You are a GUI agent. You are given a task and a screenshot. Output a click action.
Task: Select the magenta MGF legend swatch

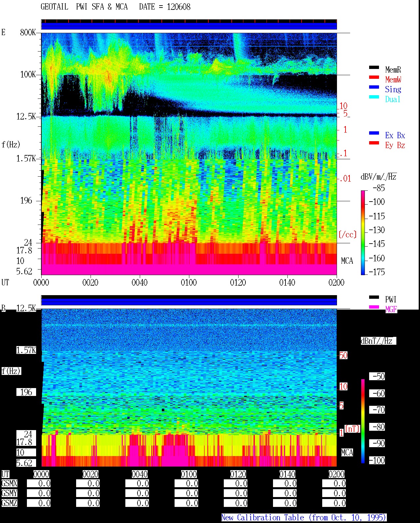pyautogui.click(x=374, y=307)
